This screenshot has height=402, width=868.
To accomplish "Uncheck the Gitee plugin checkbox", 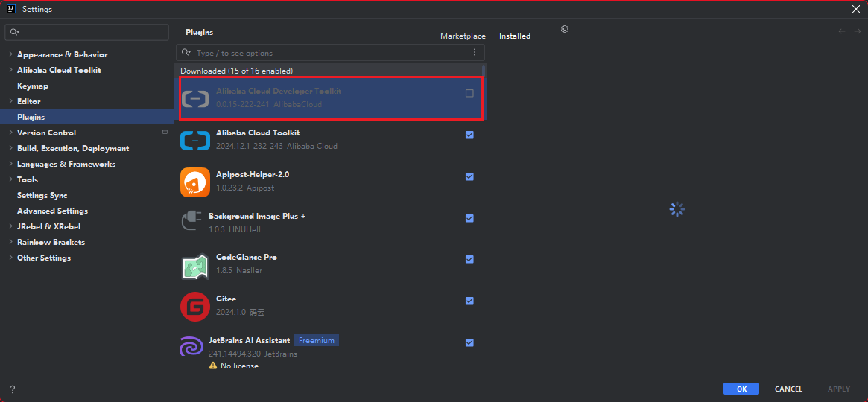I will [469, 301].
